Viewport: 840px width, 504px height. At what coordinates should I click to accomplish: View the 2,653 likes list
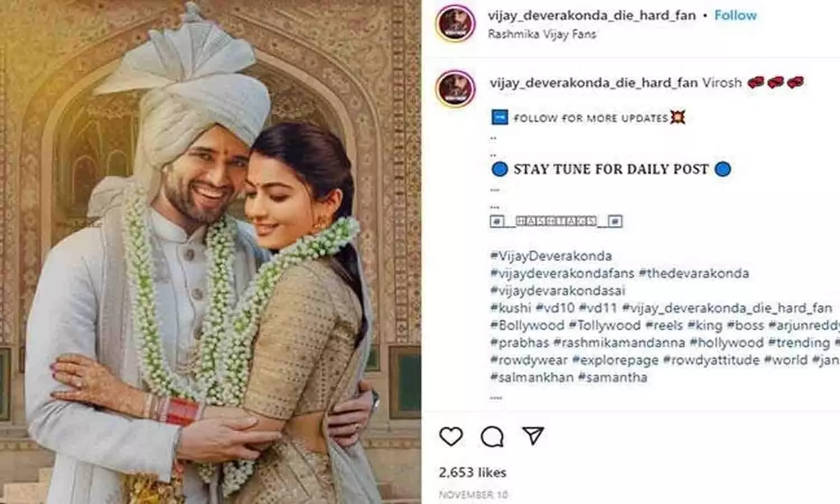pyautogui.click(x=473, y=473)
